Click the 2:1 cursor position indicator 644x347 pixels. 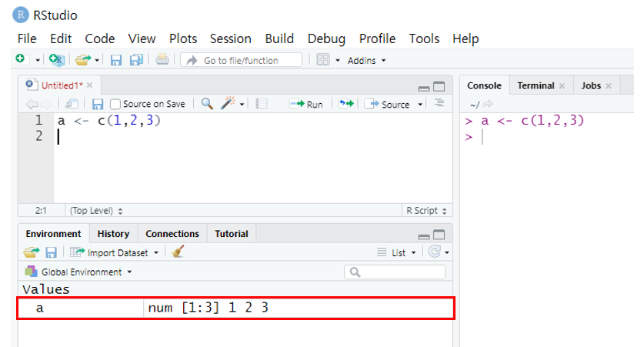pyautogui.click(x=41, y=211)
